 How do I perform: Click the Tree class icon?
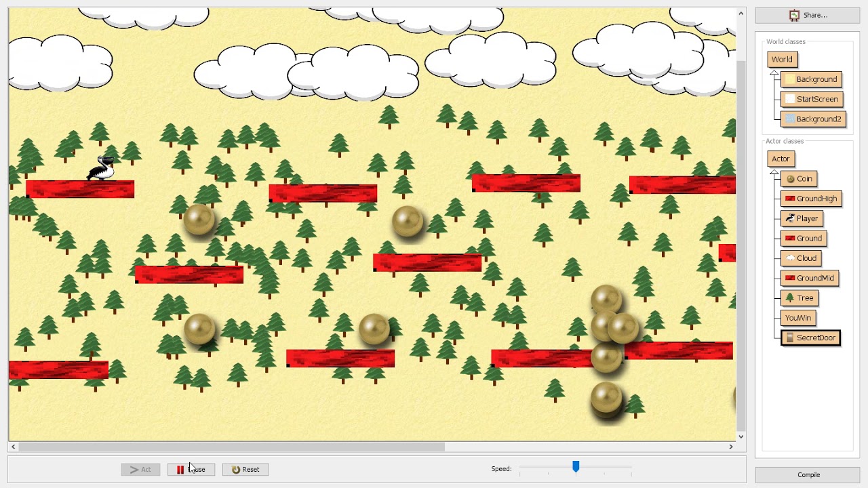pos(790,298)
